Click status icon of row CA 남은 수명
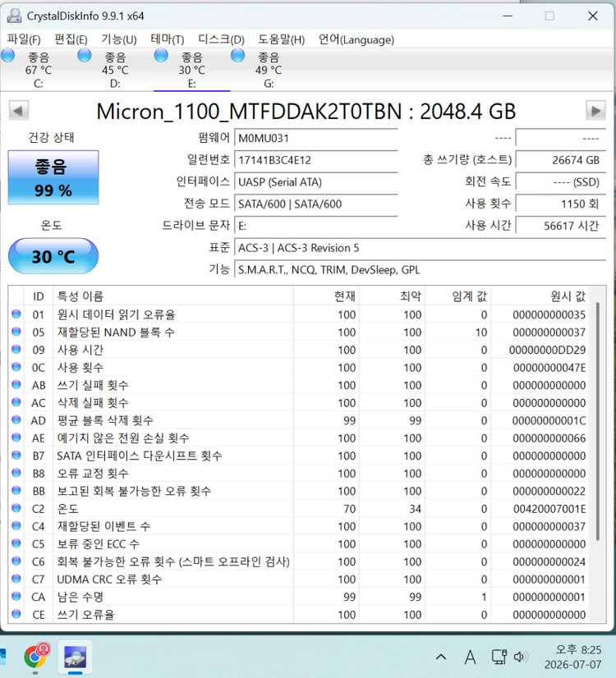Viewport: 616px width, 678px height. (16, 596)
